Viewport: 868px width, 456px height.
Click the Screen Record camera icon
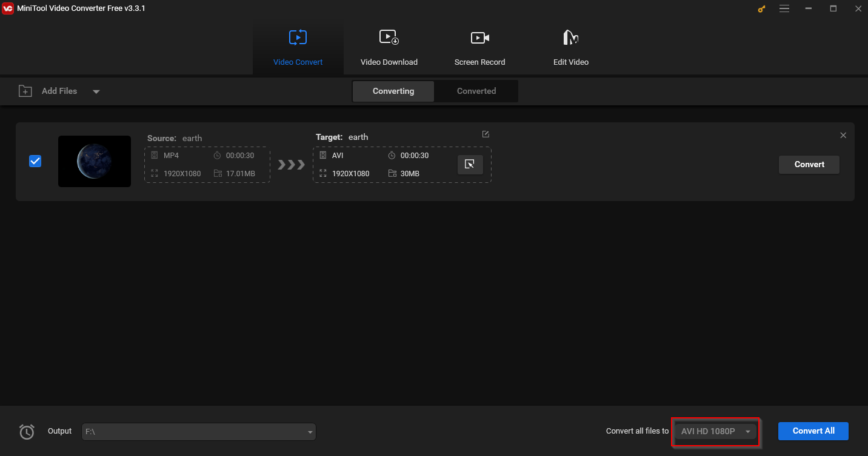pyautogui.click(x=479, y=38)
